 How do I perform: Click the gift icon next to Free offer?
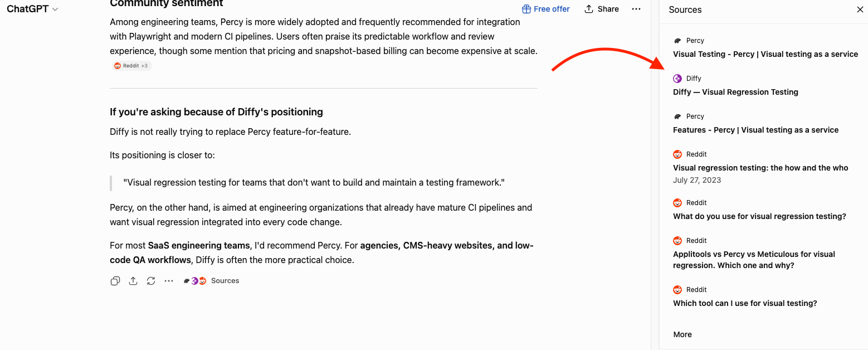pyautogui.click(x=526, y=9)
